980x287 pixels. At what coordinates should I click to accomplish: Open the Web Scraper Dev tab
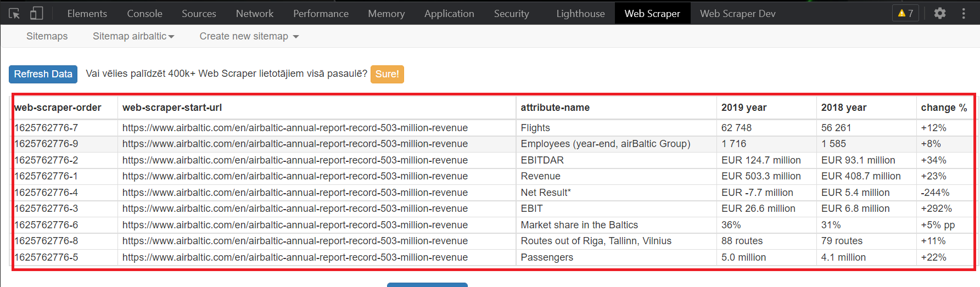click(737, 14)
